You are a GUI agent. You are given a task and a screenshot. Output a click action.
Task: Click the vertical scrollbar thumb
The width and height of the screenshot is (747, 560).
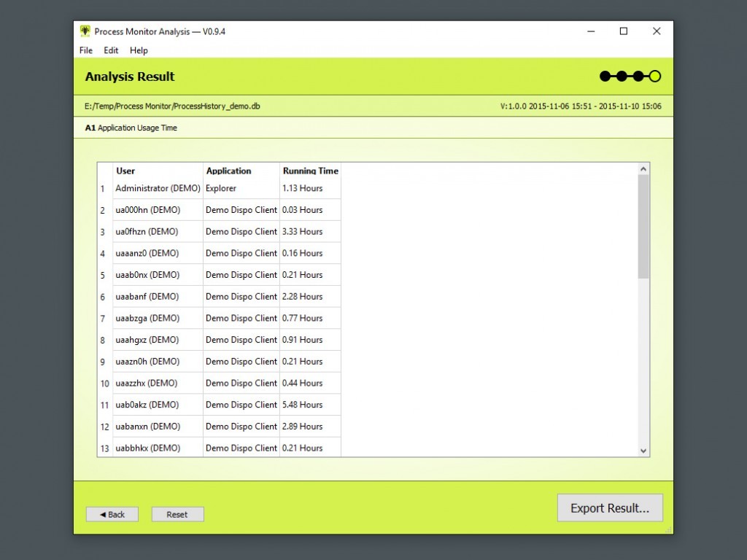pyautogui.click(x=643, y=226)
